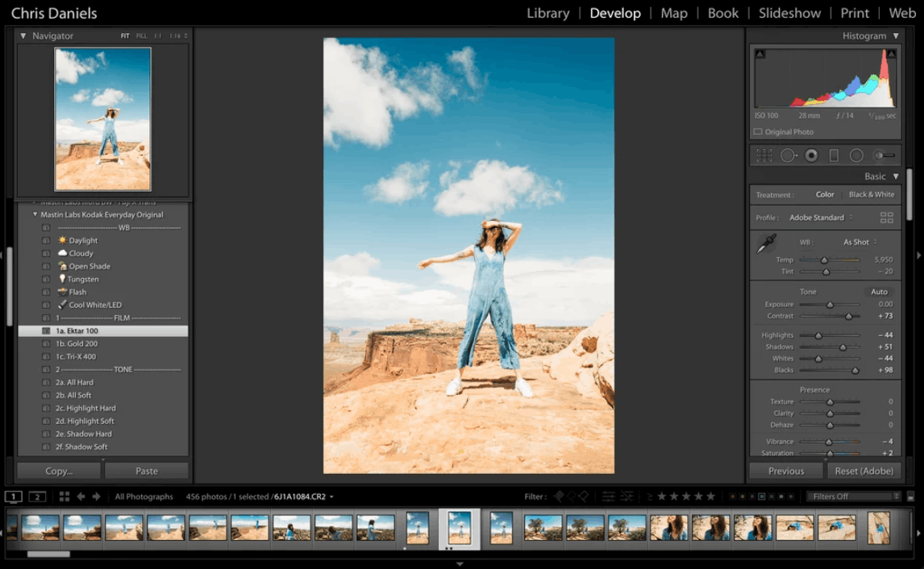Select the Adjustment Brush tool
Image resolution: width=924 pixels, height=569 pixels.
(x=884, y=156)
